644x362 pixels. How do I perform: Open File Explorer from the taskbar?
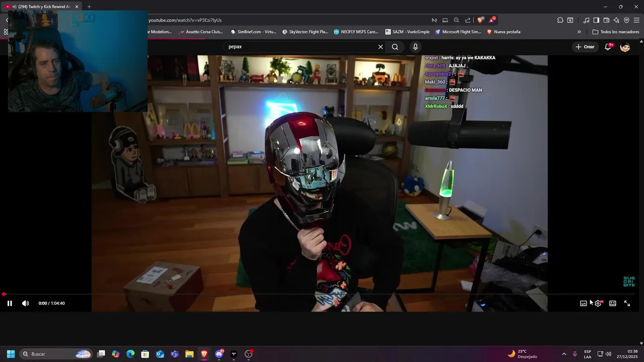[189, 354]
